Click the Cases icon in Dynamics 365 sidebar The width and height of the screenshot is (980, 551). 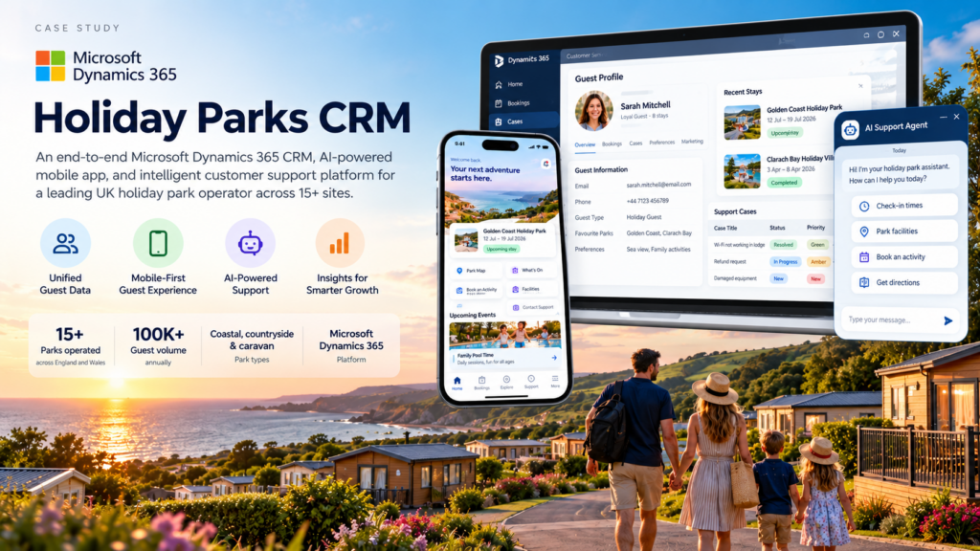click(498, 121)
